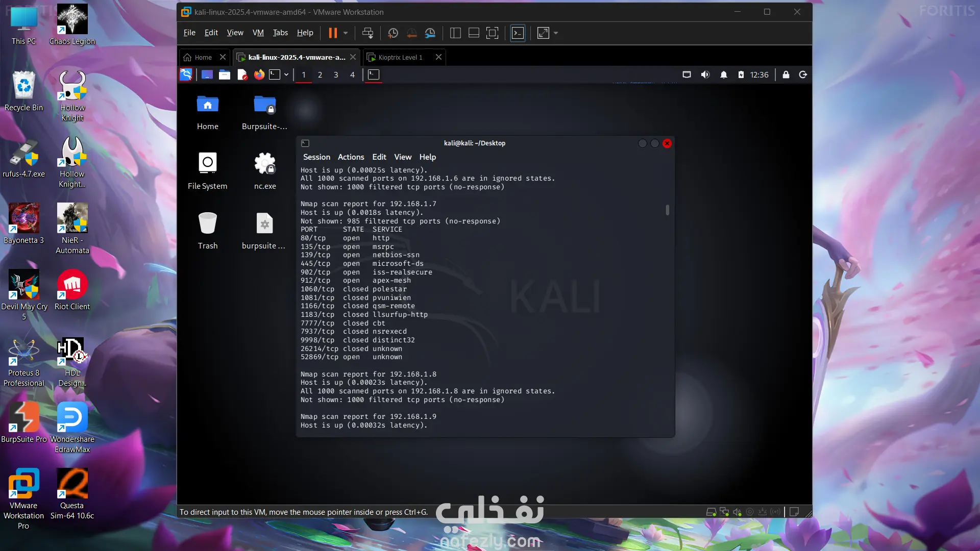Switch to Kali workspace 3
This screenshot has height=551, width=980.
336,75
